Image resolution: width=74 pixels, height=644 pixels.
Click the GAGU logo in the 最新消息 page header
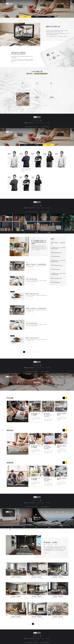(x=9, y=376)
